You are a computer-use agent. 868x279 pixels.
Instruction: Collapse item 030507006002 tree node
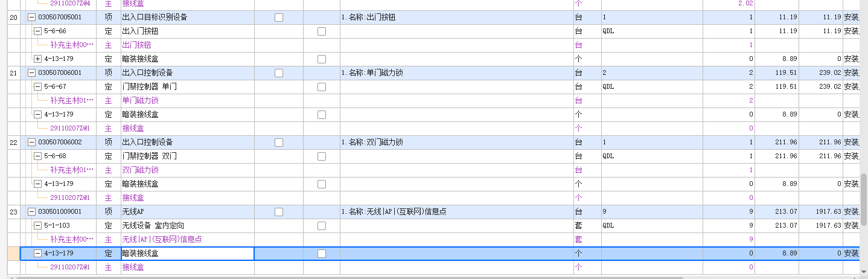31,142
